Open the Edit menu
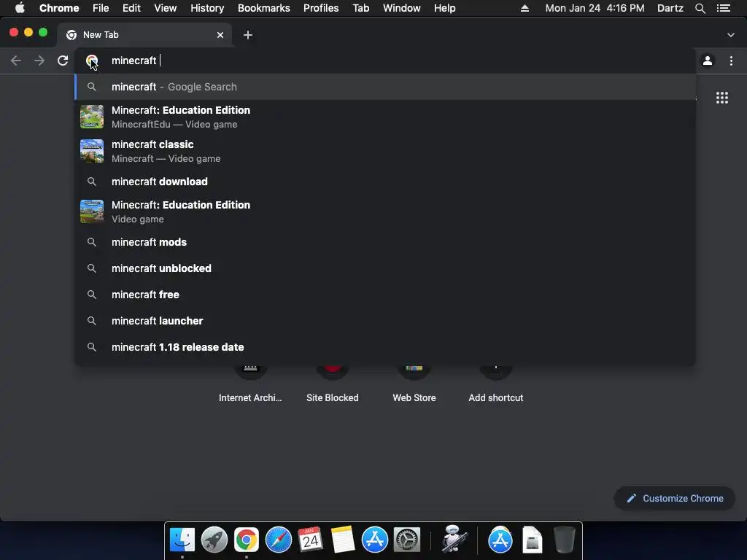Viewport: 747px width, 560px height. [131, 8]
